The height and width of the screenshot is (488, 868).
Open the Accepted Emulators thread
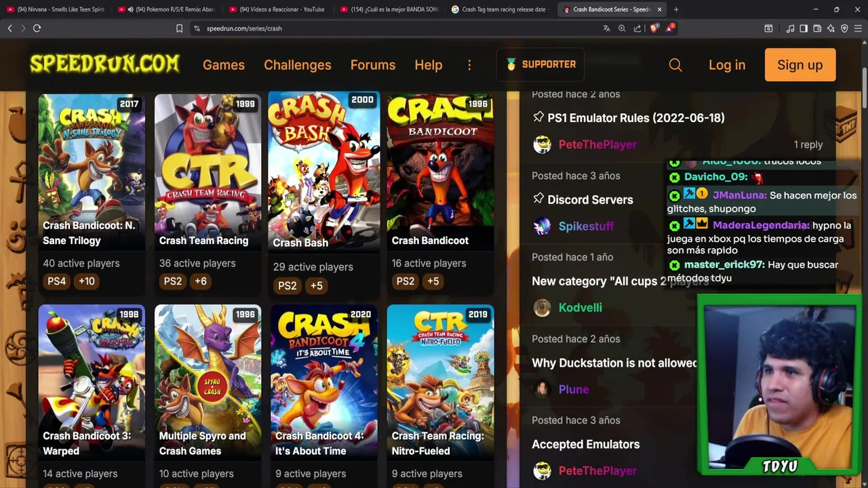click(x=586, y=445)
